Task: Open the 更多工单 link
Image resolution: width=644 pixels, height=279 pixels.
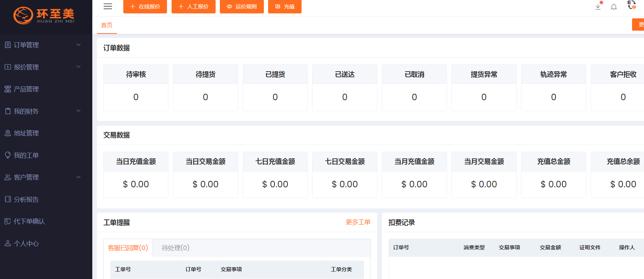Action: [358, 222]
